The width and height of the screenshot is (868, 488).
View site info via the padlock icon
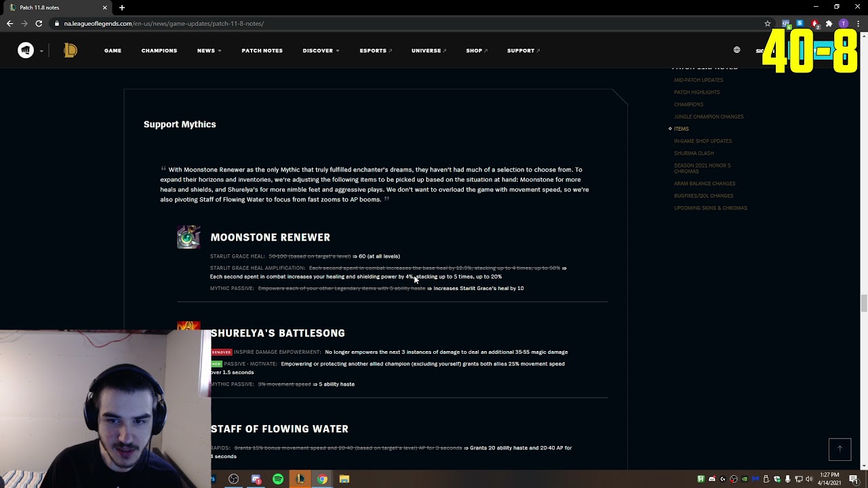[58, 23]
